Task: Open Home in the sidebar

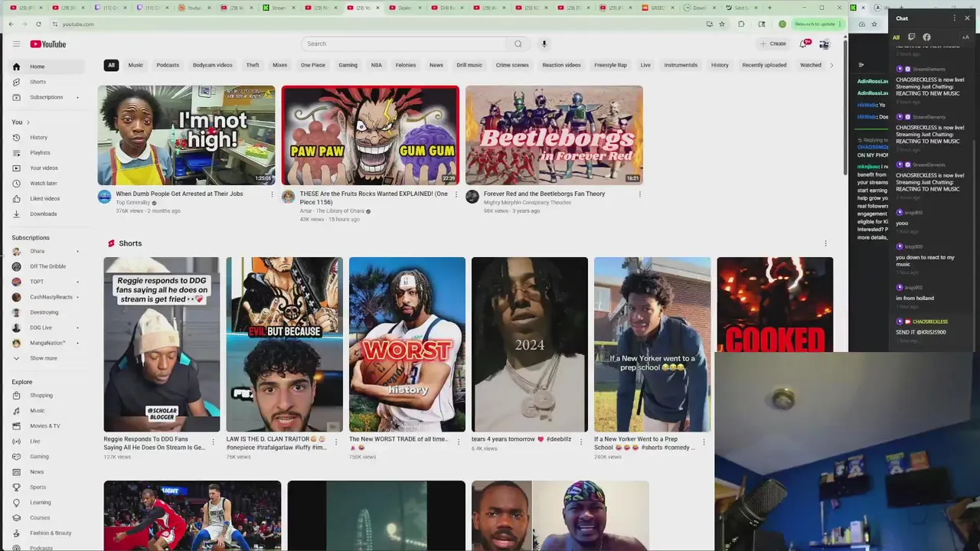Action: click(x=46, y=67)
